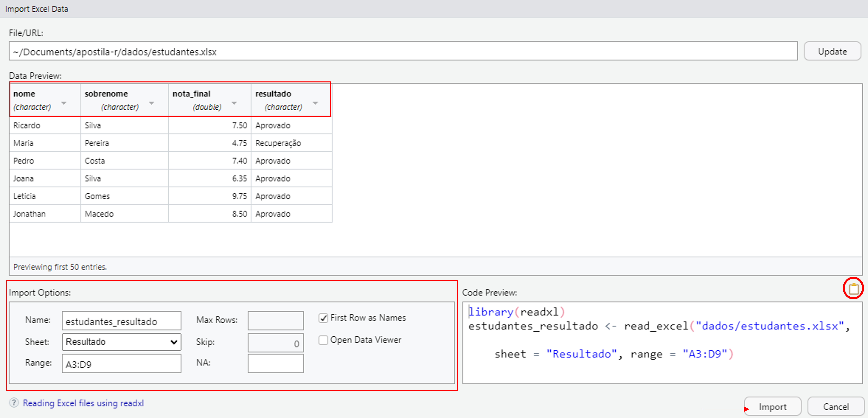
Task: Select the Leticia cell
Action: pos(45,196)
